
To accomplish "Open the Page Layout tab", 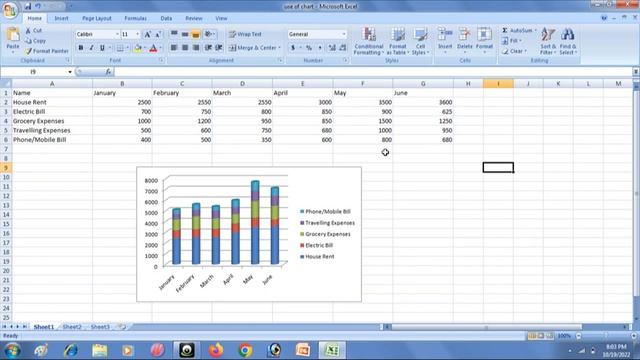I will click(97, 18).
